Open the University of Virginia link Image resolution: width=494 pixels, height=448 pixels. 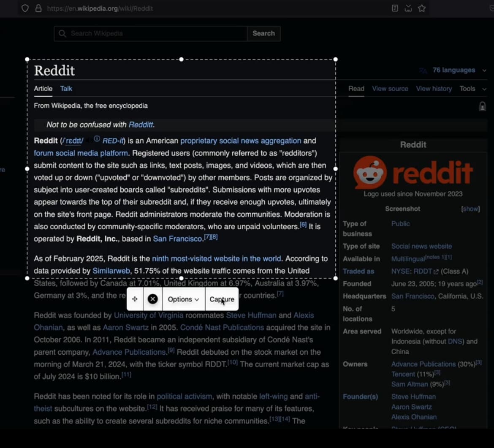(x=148, y=315)
